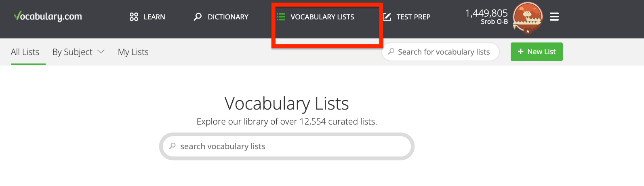
Task: Switch to the My Lists tab
Action: point(133,52)
